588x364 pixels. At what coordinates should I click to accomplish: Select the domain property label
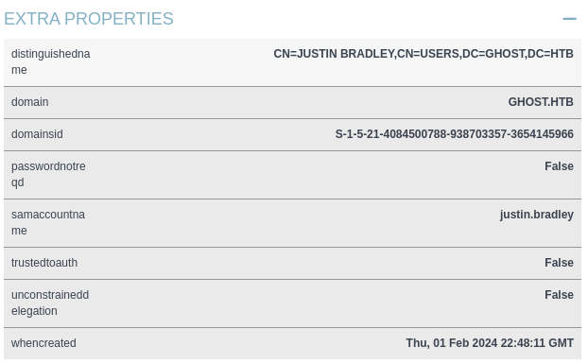29,102
